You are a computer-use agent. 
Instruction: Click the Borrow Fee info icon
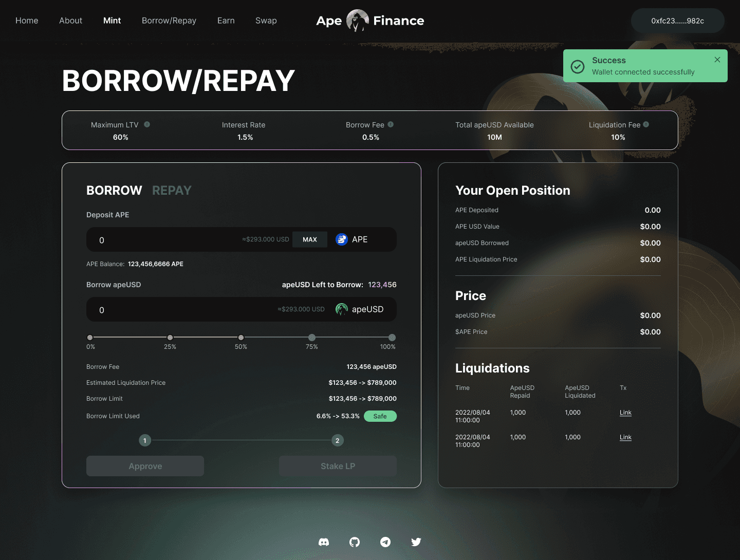coord(391,124)
